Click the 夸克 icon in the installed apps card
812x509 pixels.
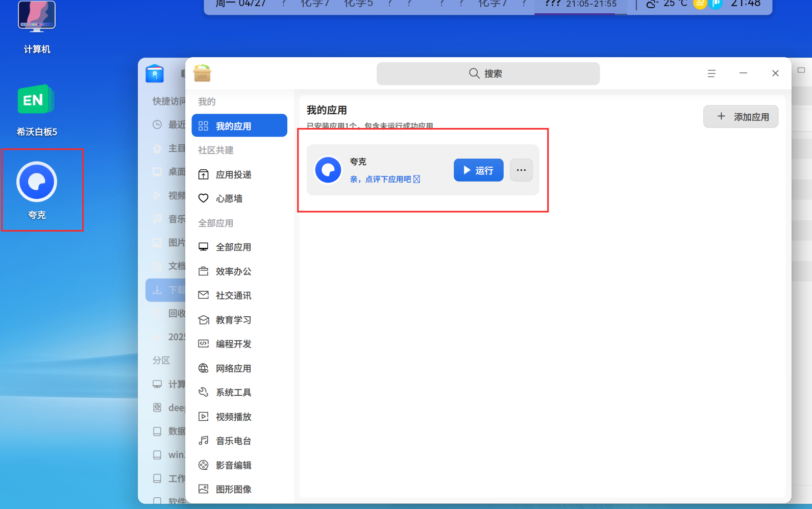(x=328, y=170)
